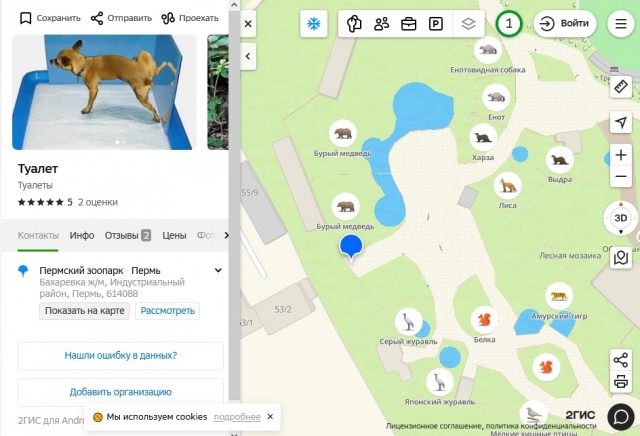
Task: Expand the Пермский зоопарк address chevron
Action: 218,270
